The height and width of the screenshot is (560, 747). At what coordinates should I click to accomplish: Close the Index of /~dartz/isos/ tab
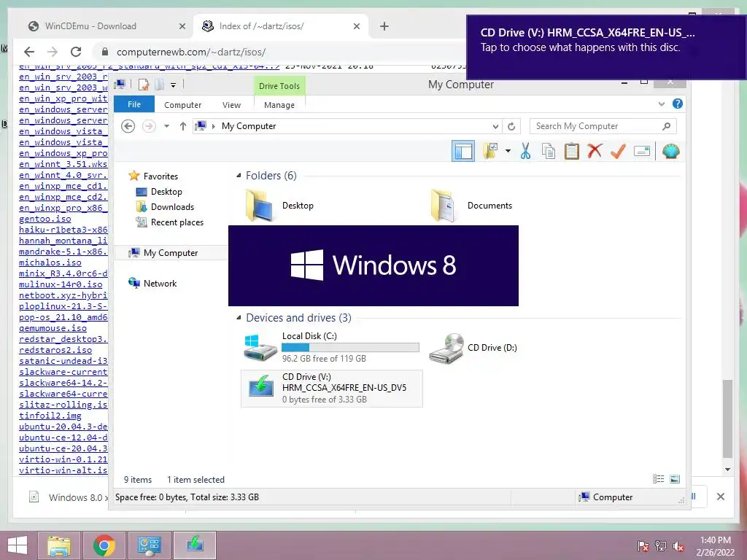coord(356,26)
